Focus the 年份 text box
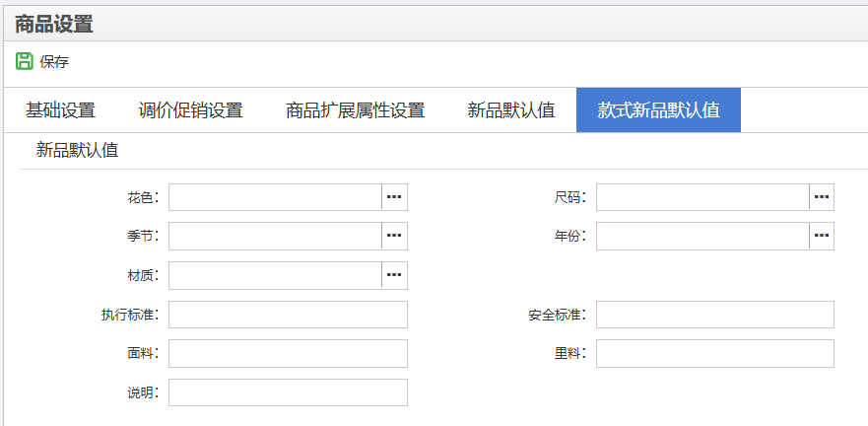The height and width of the screenshot is (426, 868). click(702, 237)
